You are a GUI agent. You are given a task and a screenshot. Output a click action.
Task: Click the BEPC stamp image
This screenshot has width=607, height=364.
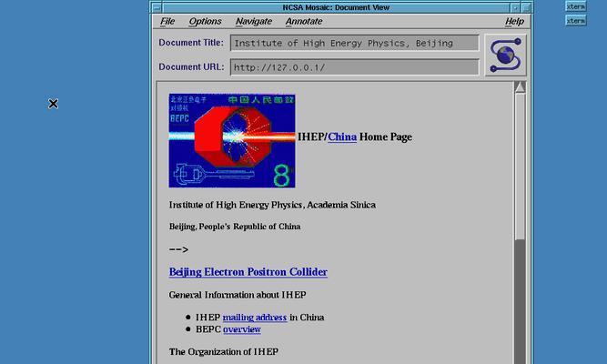(232, 140)
